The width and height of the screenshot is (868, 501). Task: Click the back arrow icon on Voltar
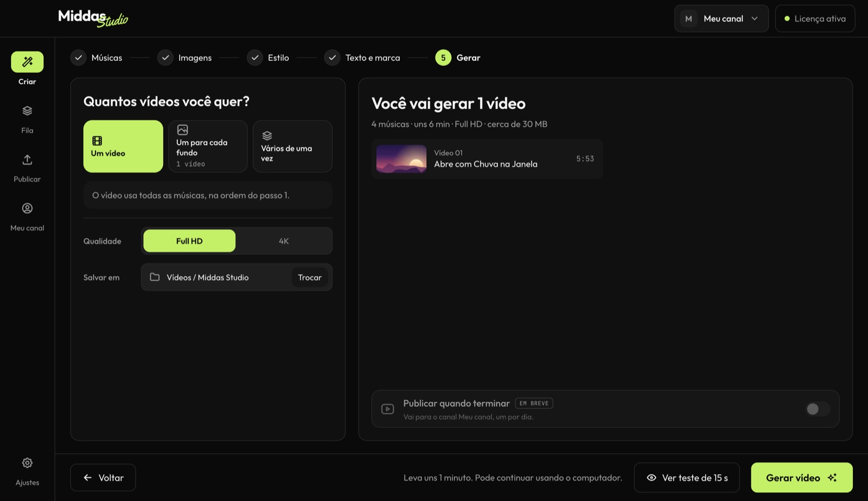[x=87, y=478]
